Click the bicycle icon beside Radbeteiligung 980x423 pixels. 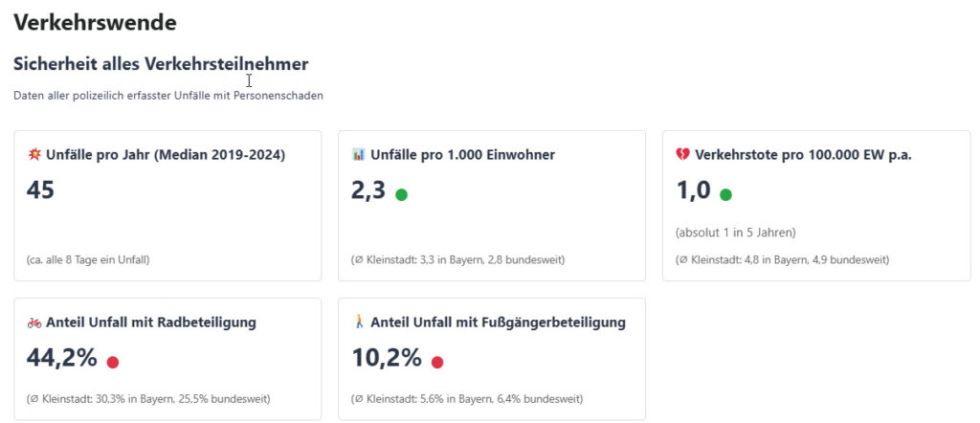pos(34,323)
